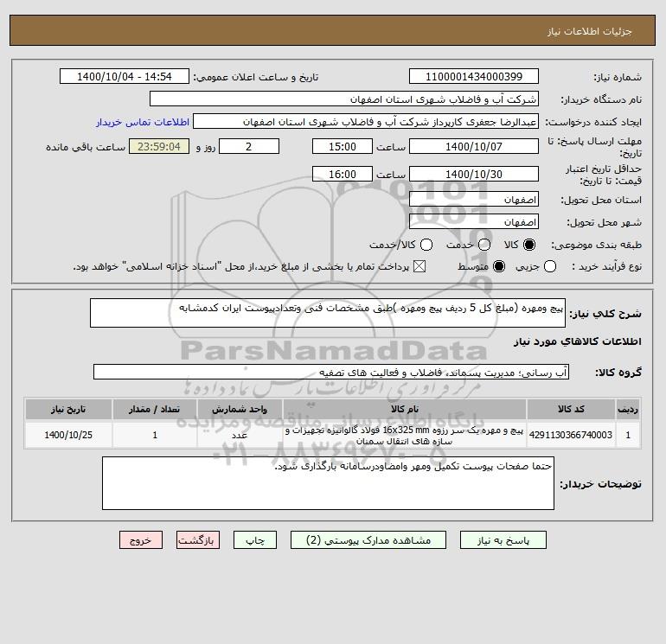Click product code 4291130366740003 cell
Viewport: 666px width, 644px height.
pos(571,435)
